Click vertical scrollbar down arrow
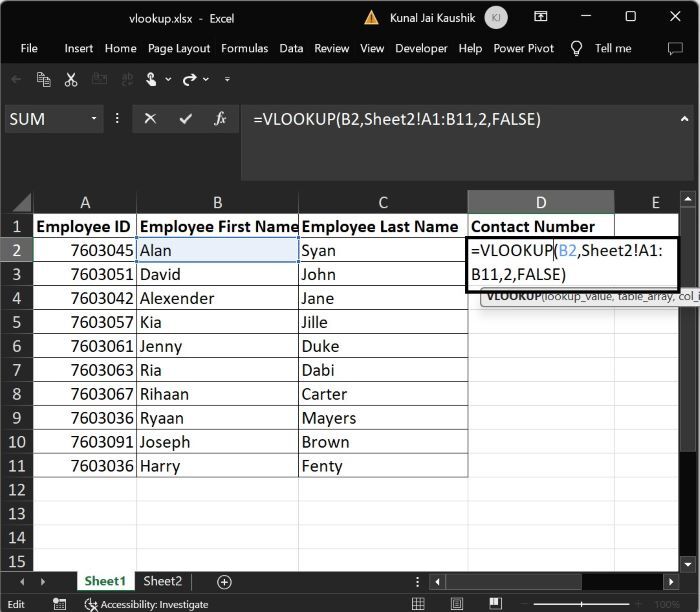The image size is (700, 612). click(x=688, y=564)
